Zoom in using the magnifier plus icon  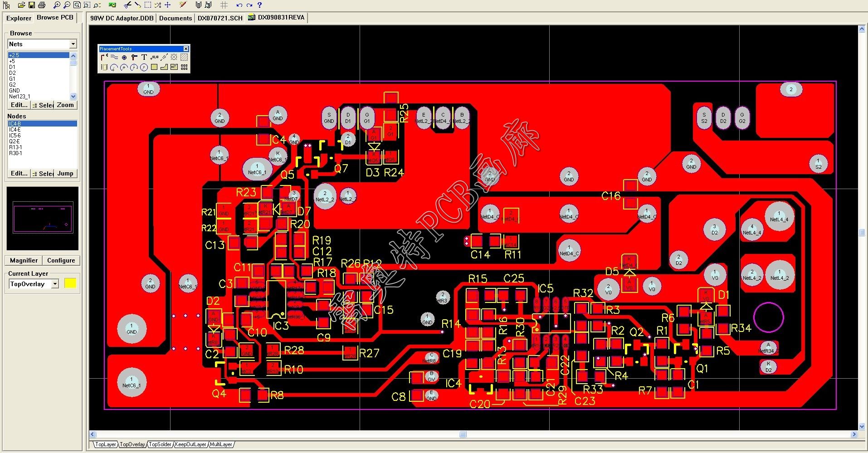57,5
